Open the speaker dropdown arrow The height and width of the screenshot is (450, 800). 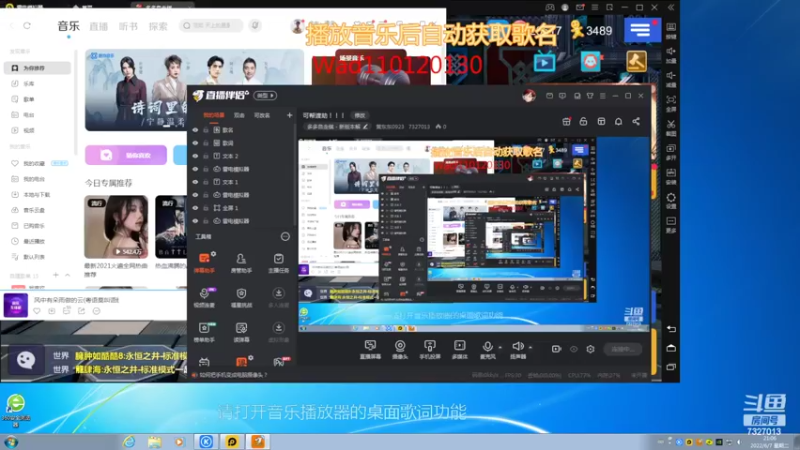pos(531,347)
